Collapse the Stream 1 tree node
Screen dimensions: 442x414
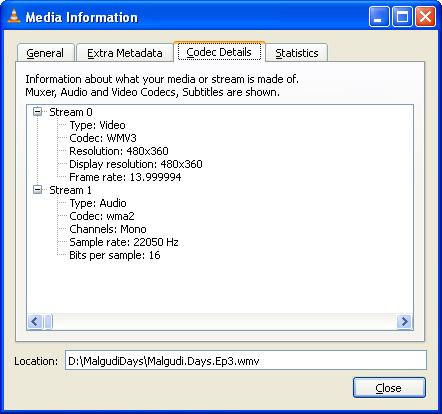(38, 190)
